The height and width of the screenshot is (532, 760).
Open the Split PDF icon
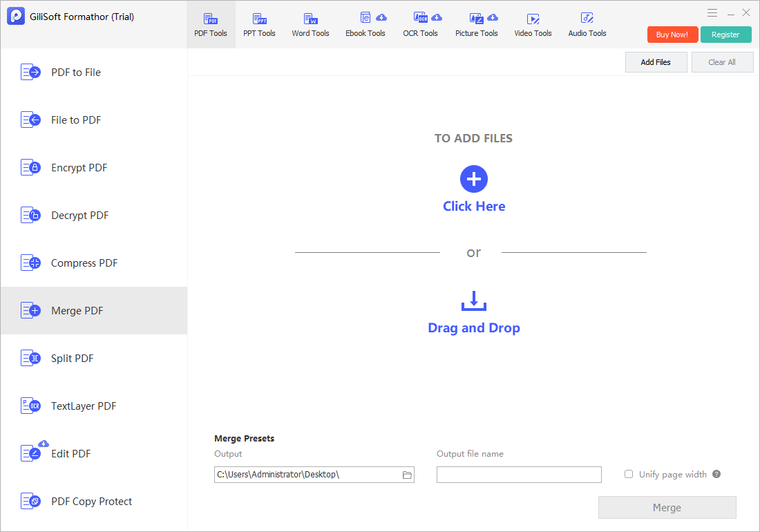tap(30, 358)
